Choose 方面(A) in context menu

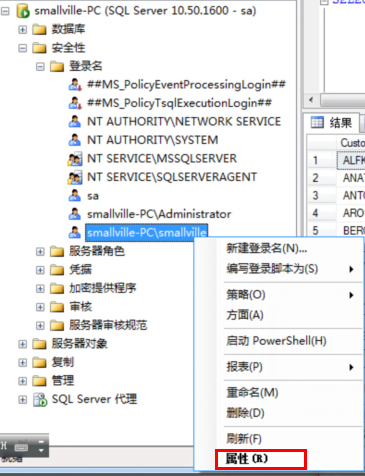click(279, 315)
